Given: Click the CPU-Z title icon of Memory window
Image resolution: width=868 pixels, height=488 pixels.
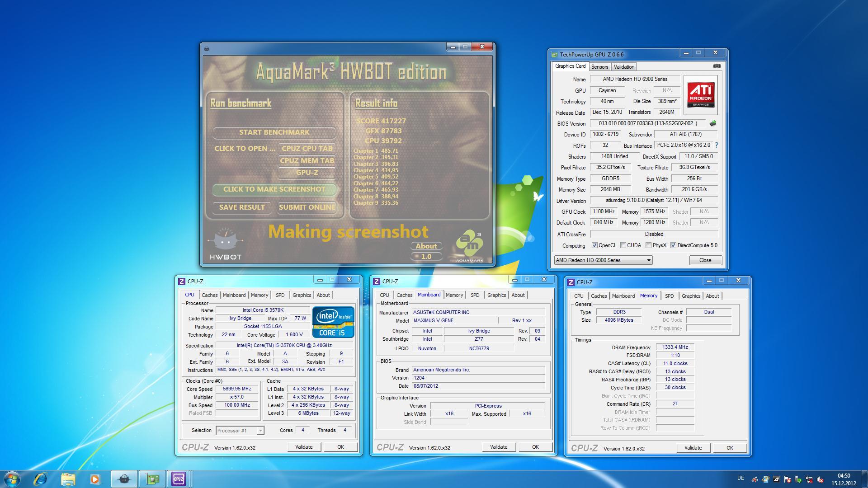Looking at the screenshot, I should coord(571,282).
